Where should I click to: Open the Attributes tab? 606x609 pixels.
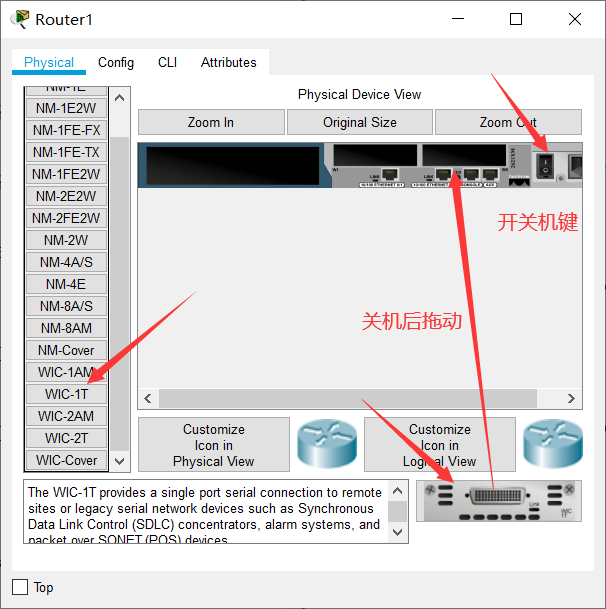point(228,63)
